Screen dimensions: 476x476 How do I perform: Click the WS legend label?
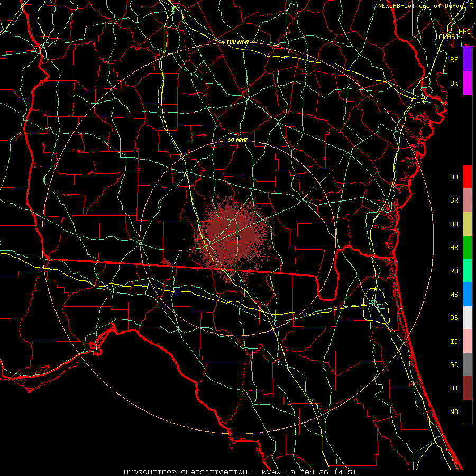(x=454, y=294)
